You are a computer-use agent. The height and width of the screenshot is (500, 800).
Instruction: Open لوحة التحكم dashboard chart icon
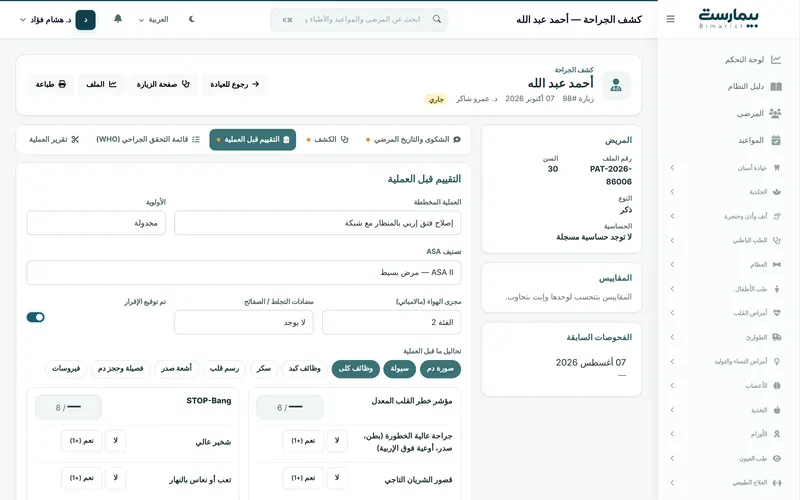click(776, 60)
